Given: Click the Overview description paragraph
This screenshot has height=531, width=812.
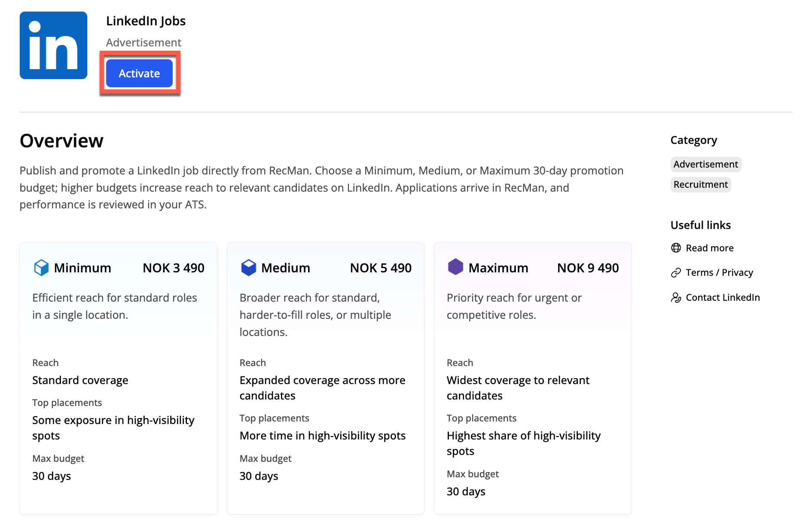Looking at the screenshot, I should click(321, 188).
